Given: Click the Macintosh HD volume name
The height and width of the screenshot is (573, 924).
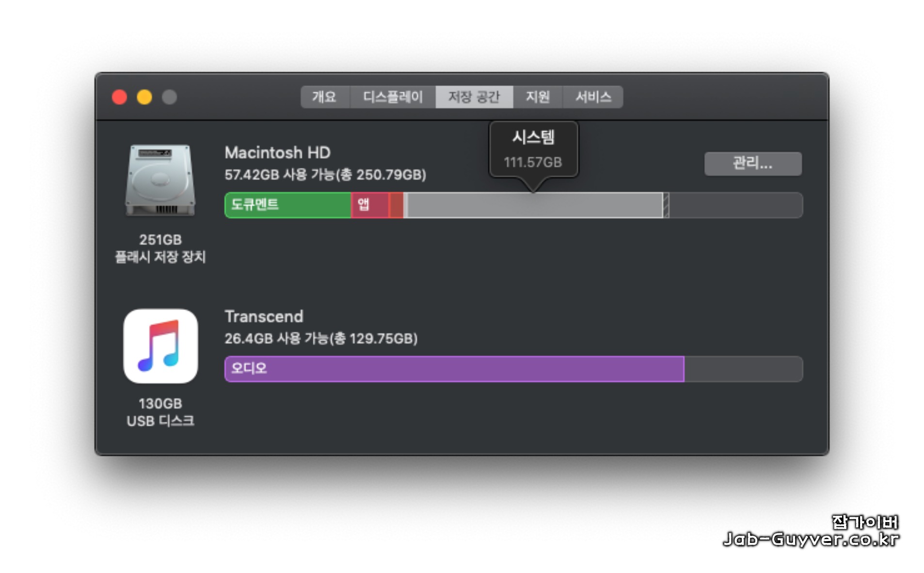Looking at the screenshot, I should click(x=277, y=152).
